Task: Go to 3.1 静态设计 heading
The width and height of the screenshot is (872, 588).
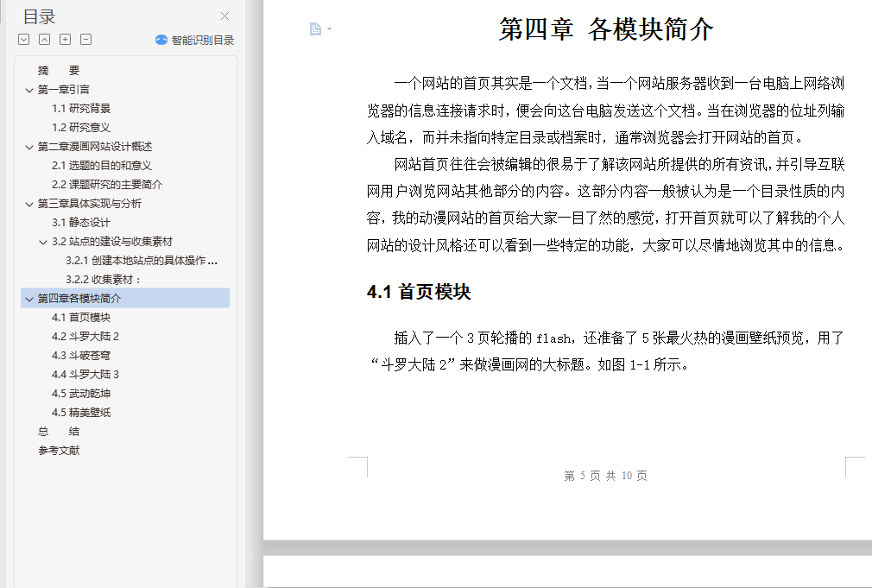Action: click(x=81, y=223)
